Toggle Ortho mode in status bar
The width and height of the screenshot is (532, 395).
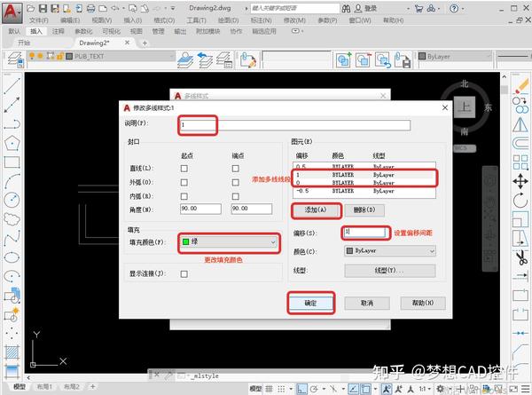[x=301, y=389]
